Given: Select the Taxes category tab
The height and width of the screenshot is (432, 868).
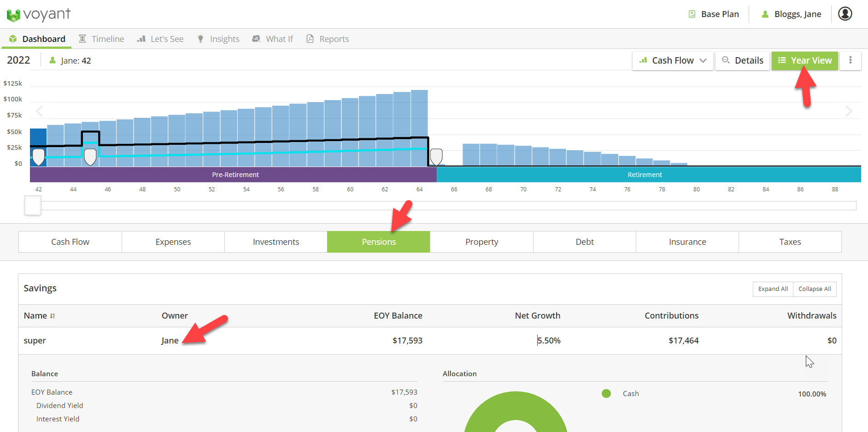Looking at the screenshot, I should pyautogui.click(x=790, y=242).
